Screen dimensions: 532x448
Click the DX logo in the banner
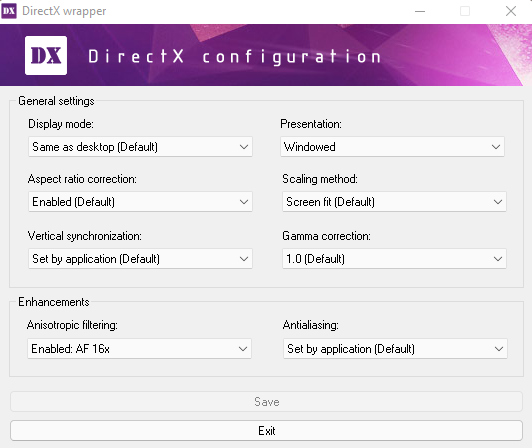tap(46, 55)
